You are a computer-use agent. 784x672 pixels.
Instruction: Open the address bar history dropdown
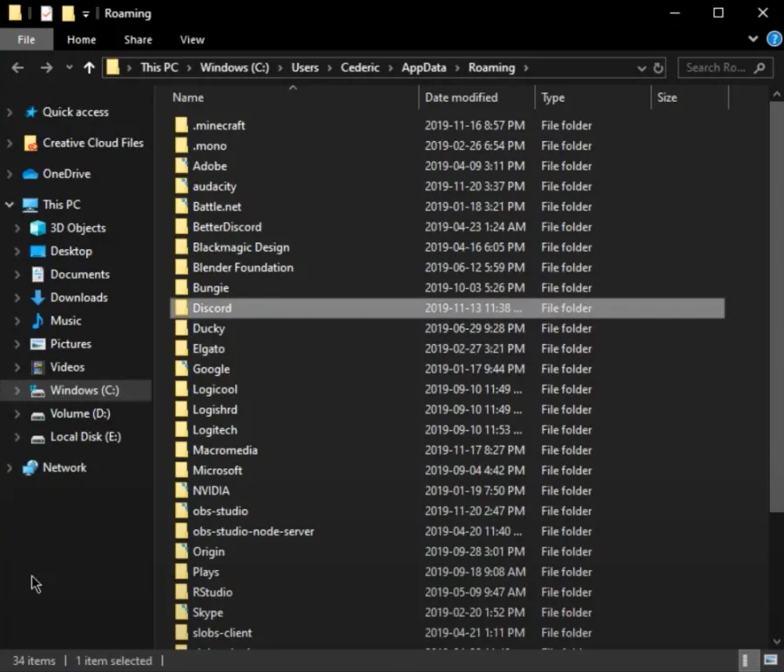click(641, 69)
